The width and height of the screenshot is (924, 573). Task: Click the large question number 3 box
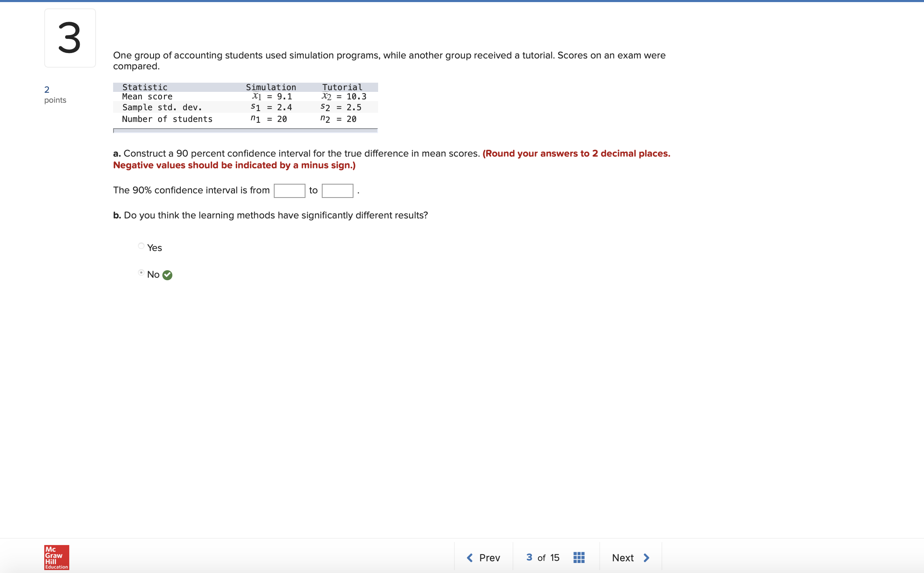pos(70,38)
